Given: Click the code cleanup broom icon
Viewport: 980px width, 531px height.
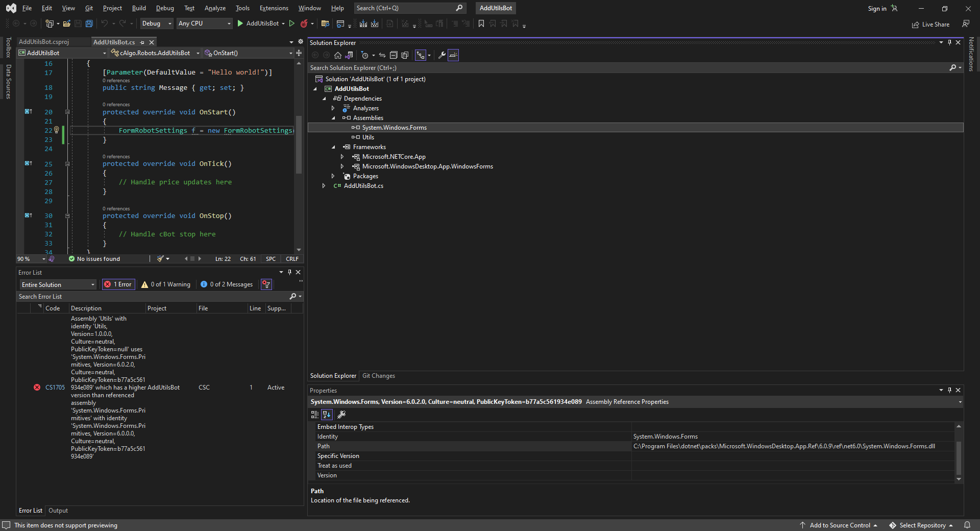Looking at the screenshot, I should click(160, 259).
